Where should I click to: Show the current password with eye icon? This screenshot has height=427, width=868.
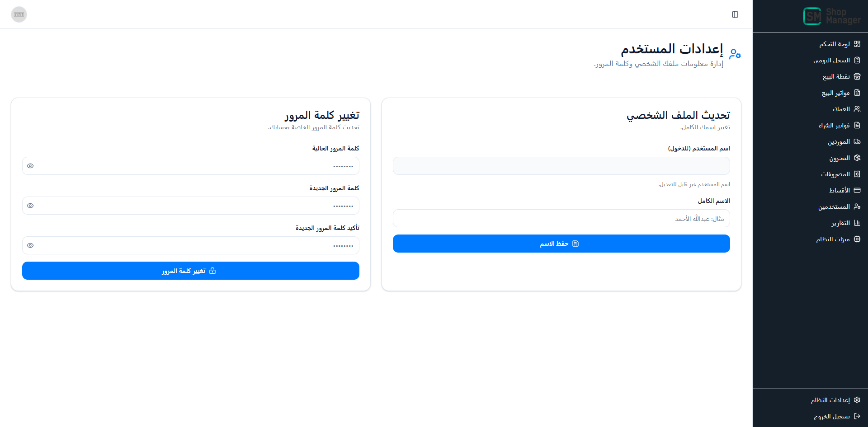click(30, 166)
